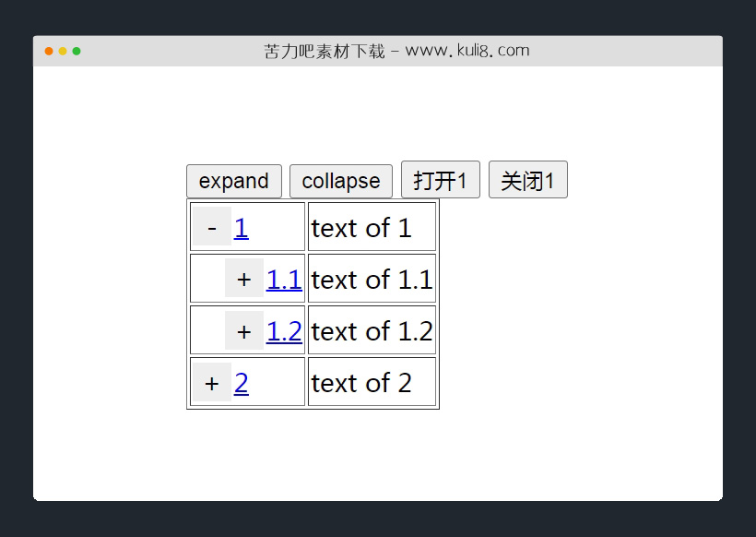Expand node 2 using its plus sign

click(x=210, y=382)
